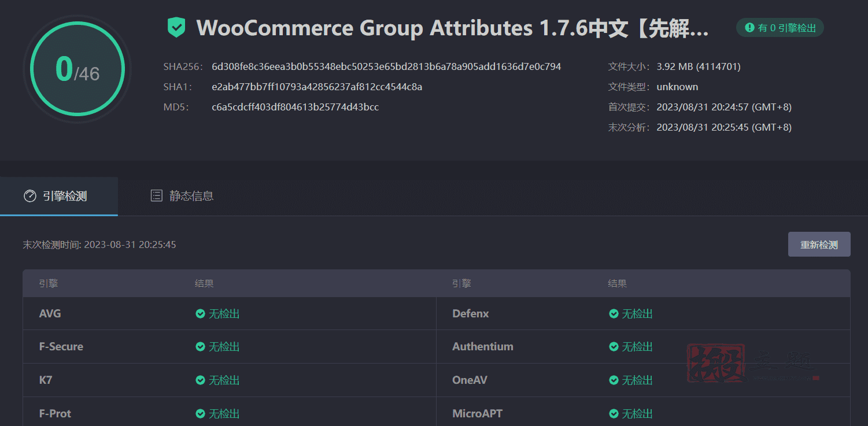Click the 文件大小 label
The image size is (868, 426).
(629, 66)
